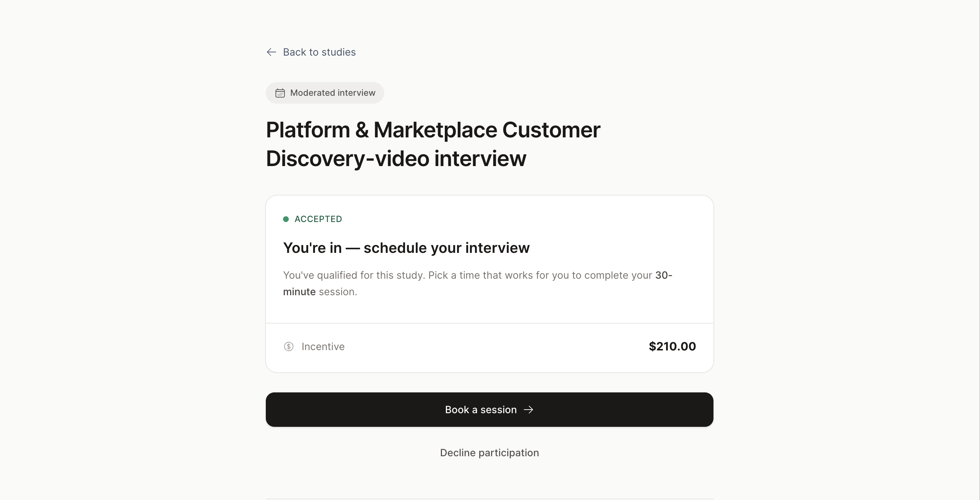The width and height of the screenshot is (980, 500).
Task: Click the "Platform & Marketplace Customer" title line
Action: pos(433,130)
